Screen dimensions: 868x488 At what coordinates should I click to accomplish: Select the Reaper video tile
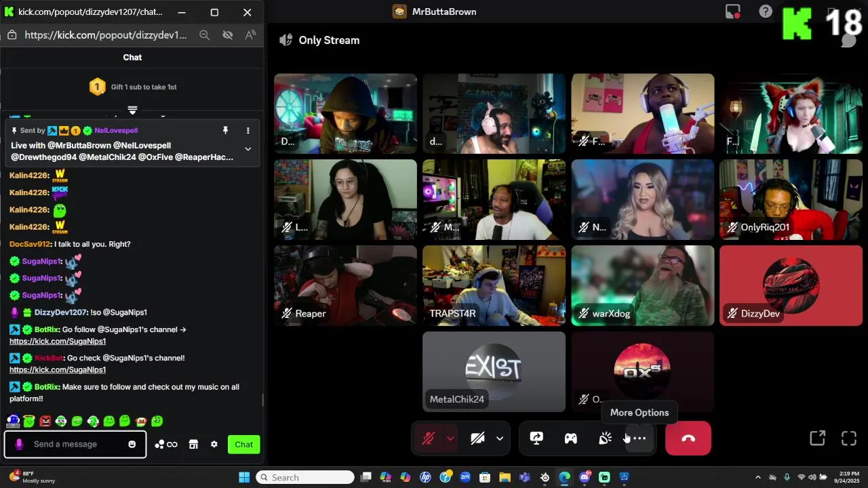(x=345, y=285)
